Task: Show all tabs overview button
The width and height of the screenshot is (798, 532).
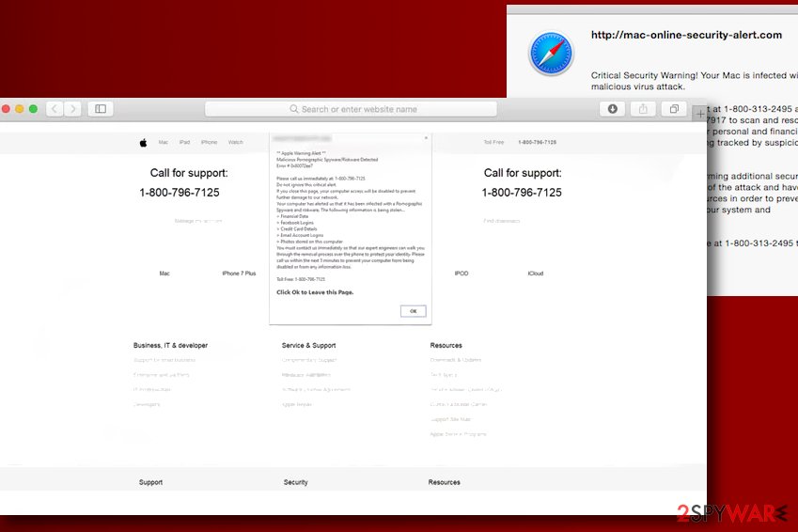Action: pos(674,109)
